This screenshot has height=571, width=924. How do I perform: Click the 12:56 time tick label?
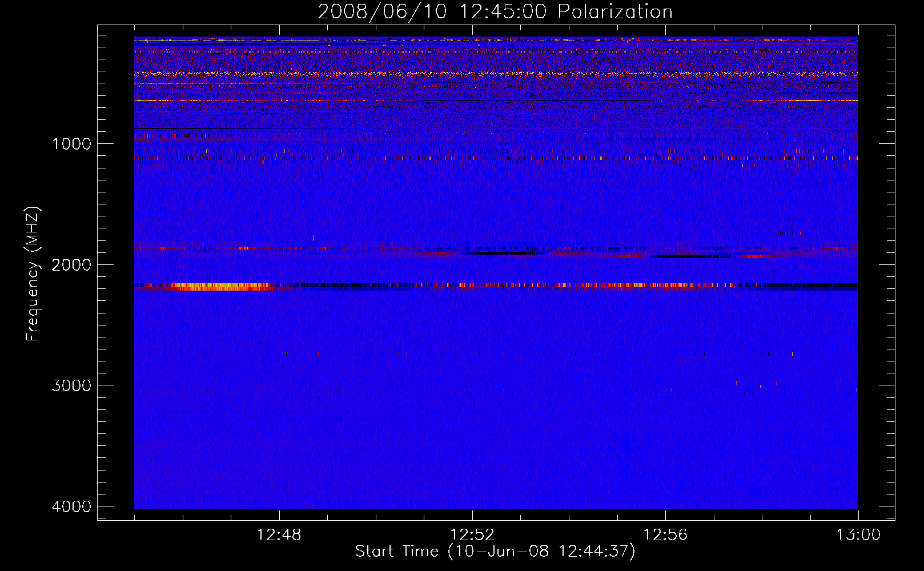665,535
